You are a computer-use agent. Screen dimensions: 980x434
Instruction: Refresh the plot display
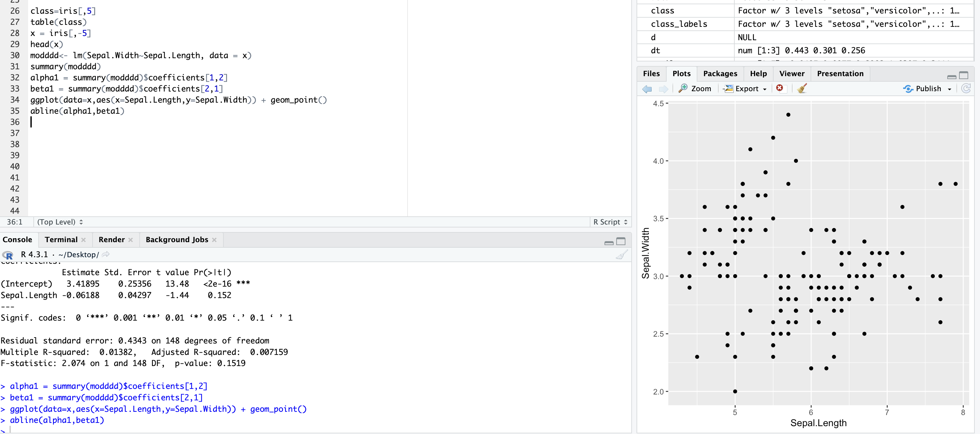tap(967, 88)
